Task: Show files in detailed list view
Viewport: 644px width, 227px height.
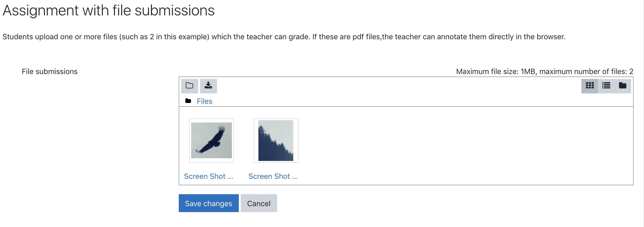Action: click(606, 86)
